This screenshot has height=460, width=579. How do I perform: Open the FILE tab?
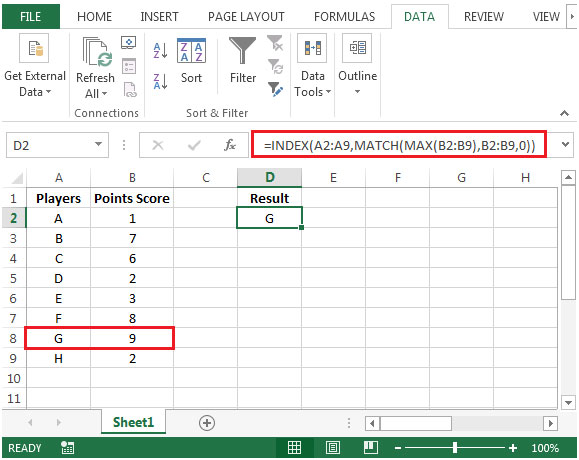pyautogui.click(x=31, y=17)
